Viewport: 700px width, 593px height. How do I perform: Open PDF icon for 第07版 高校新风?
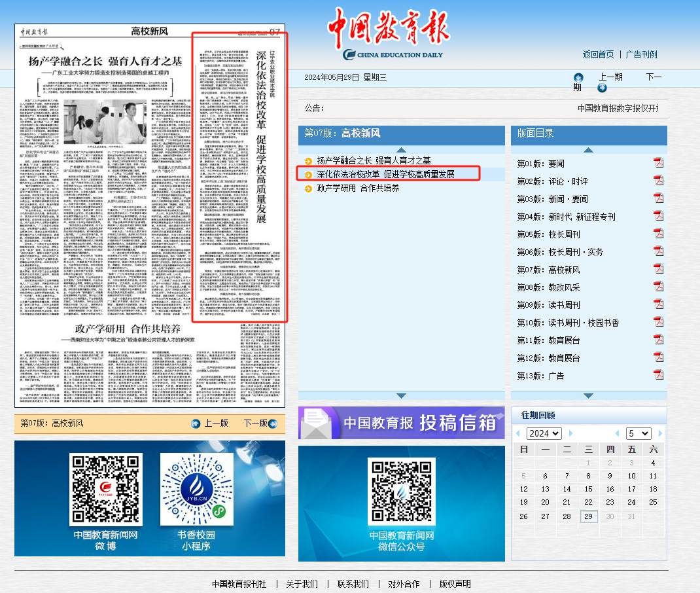[659, 269]
